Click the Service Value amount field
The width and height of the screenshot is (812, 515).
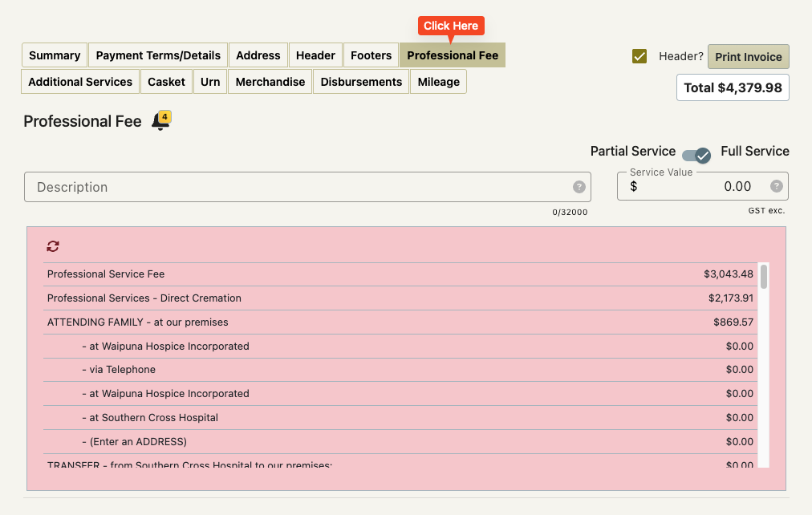tap(703, 186)
